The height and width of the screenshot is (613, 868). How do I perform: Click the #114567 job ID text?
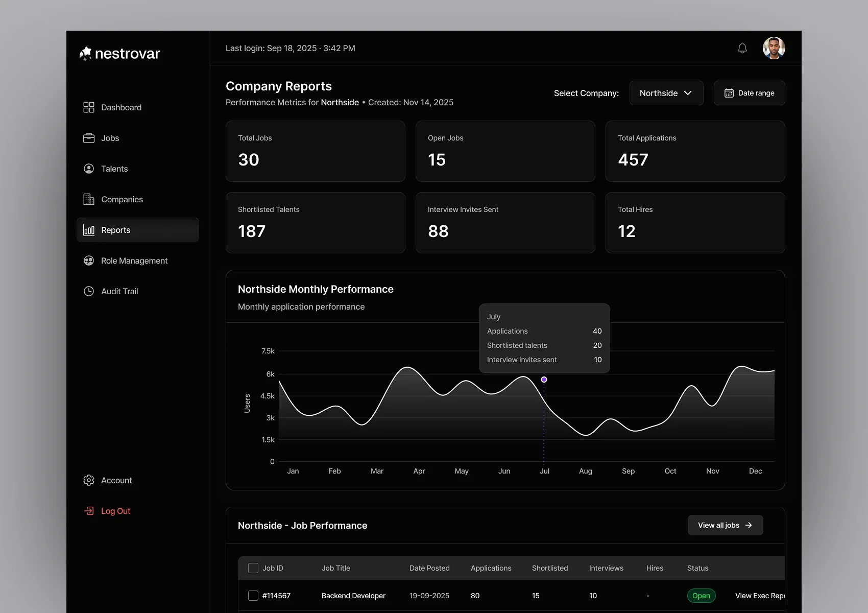click(x=276, y=596)
